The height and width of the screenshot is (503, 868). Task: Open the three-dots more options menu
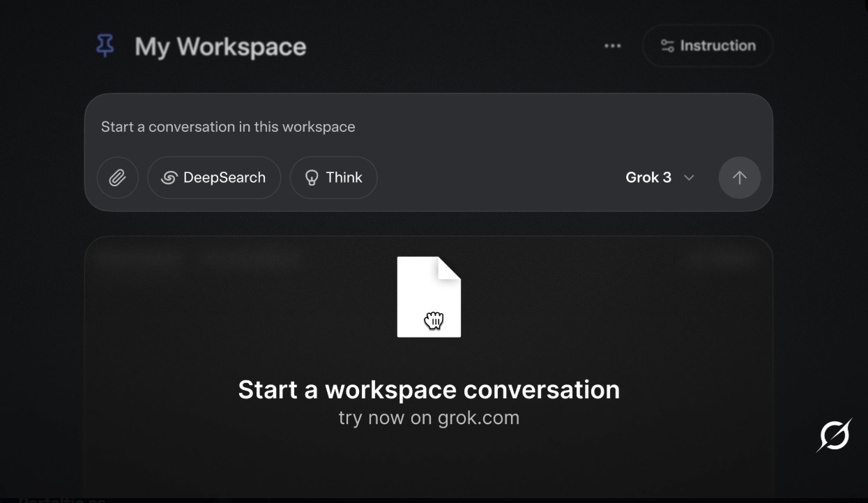pos(612,46)
